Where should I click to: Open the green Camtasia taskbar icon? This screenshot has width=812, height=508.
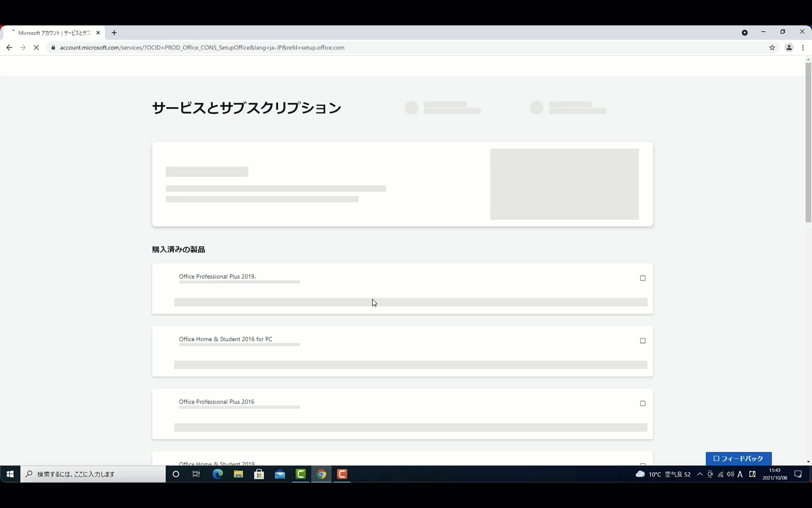[301, 474]
